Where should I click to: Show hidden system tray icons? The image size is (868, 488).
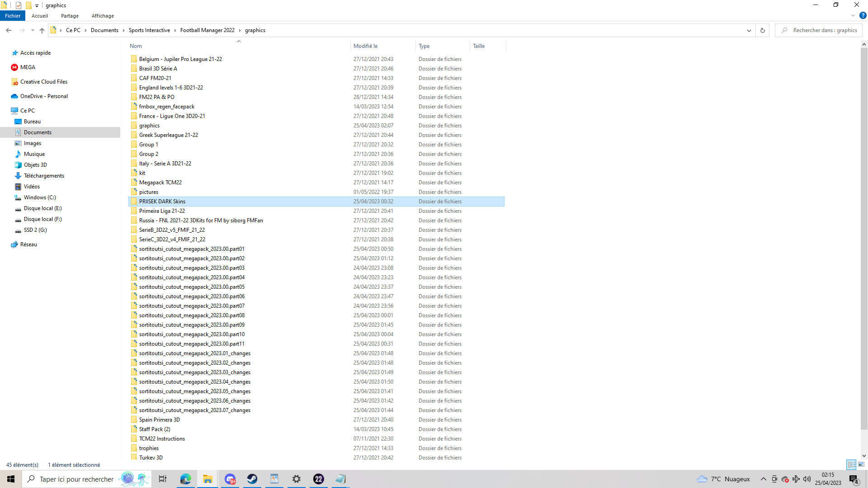tap(763, 479)
